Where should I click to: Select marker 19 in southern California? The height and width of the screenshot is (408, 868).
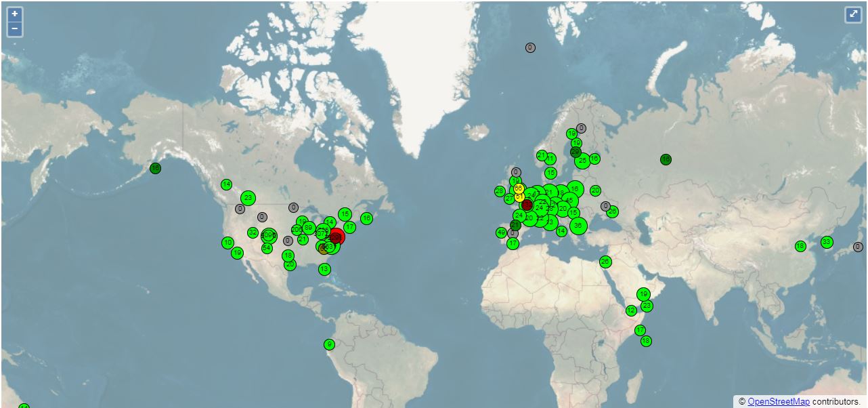(237, 253)
